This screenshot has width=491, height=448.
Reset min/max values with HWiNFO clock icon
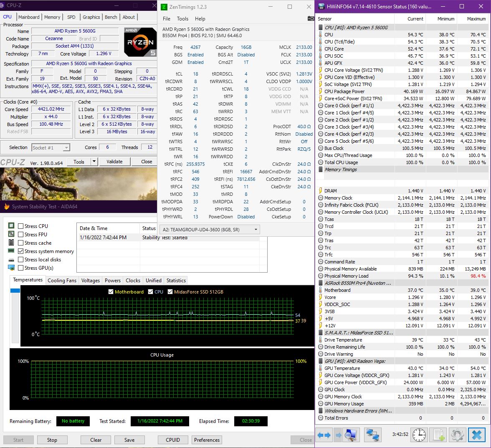[419, 435]
